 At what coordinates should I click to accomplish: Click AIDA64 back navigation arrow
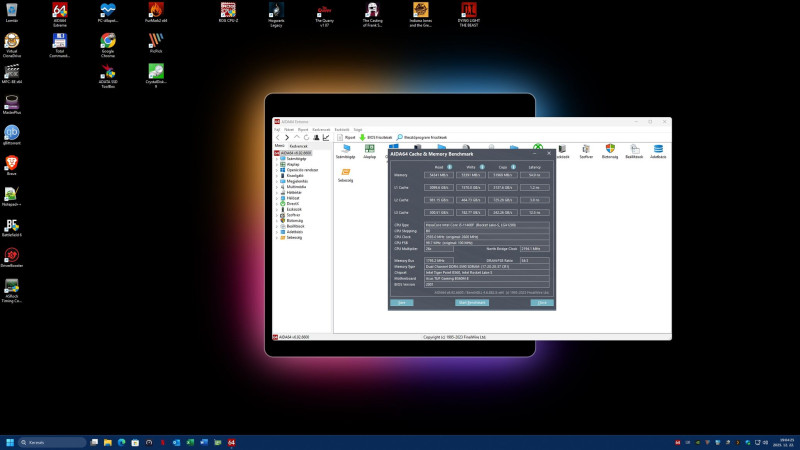coord(278,138)
